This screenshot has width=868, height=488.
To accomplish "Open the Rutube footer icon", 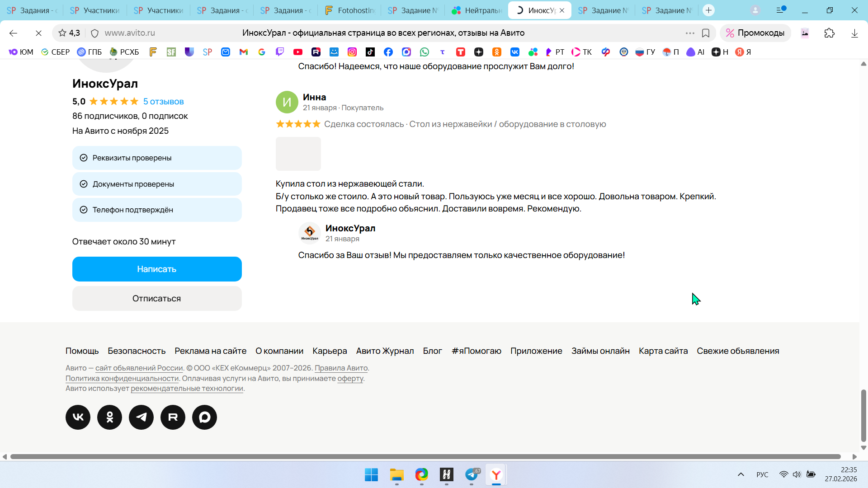I will [x=173, y=417].
